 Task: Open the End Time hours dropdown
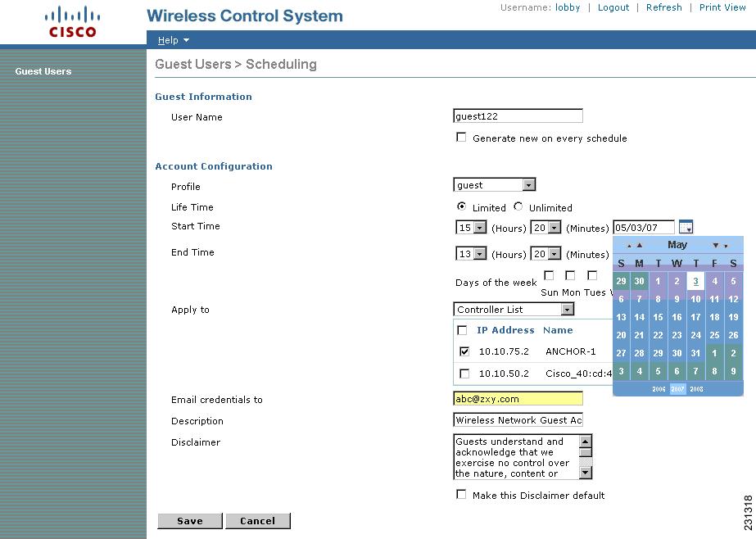[x=471, y=254]
